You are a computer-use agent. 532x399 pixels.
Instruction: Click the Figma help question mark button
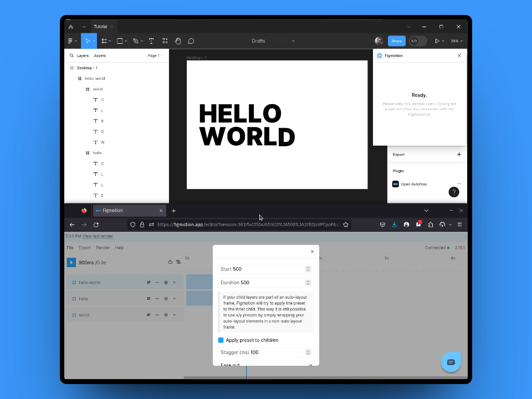point(454,192)
